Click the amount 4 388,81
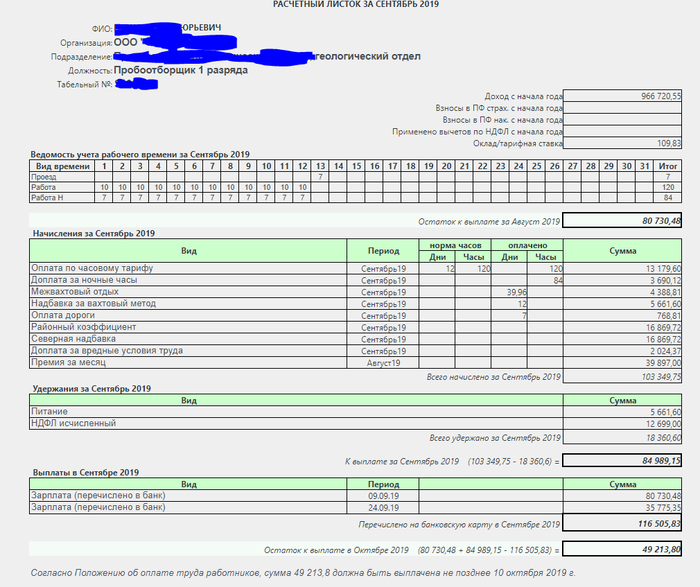 666,292
